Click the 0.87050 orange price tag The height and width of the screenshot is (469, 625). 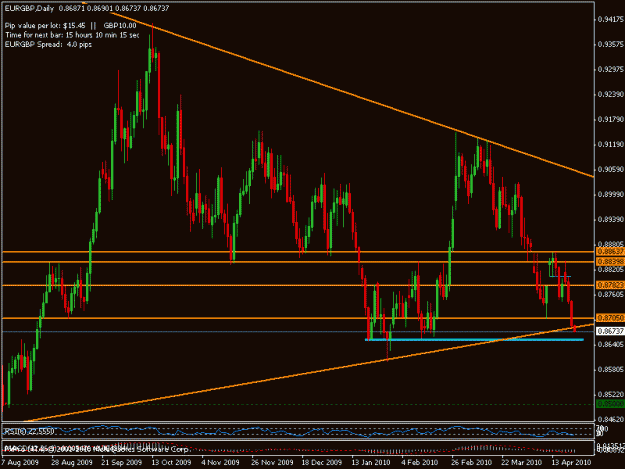pyautogui.click(x=610, y=318)
